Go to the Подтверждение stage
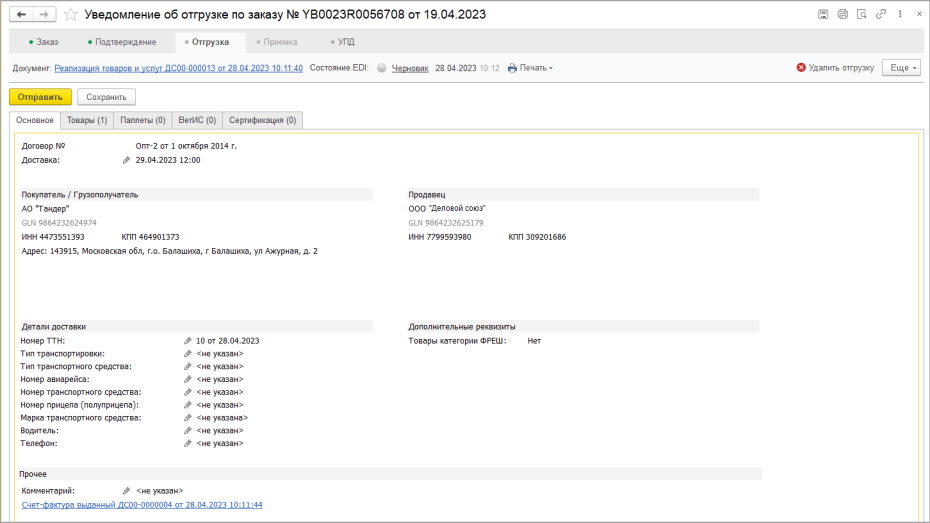930x523 pixels. 122,42
